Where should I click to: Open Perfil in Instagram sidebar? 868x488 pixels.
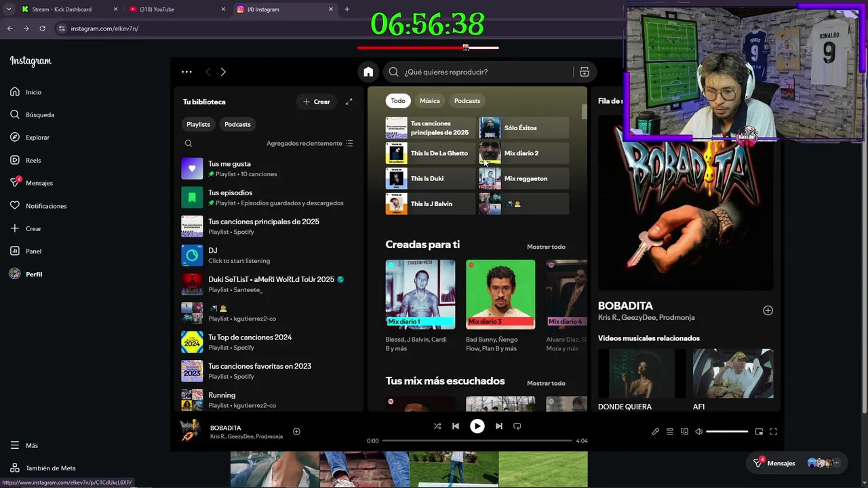[26, 274]
